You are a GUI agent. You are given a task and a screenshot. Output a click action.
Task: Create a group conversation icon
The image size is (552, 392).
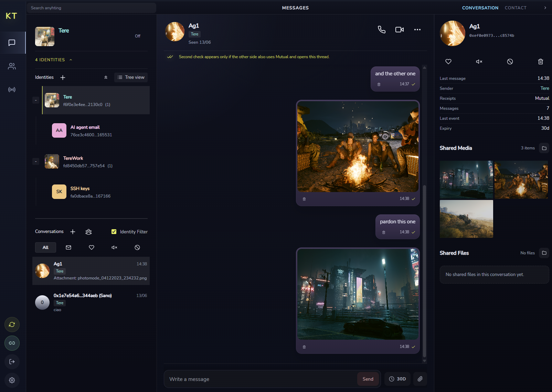click(x=88, y=232)
